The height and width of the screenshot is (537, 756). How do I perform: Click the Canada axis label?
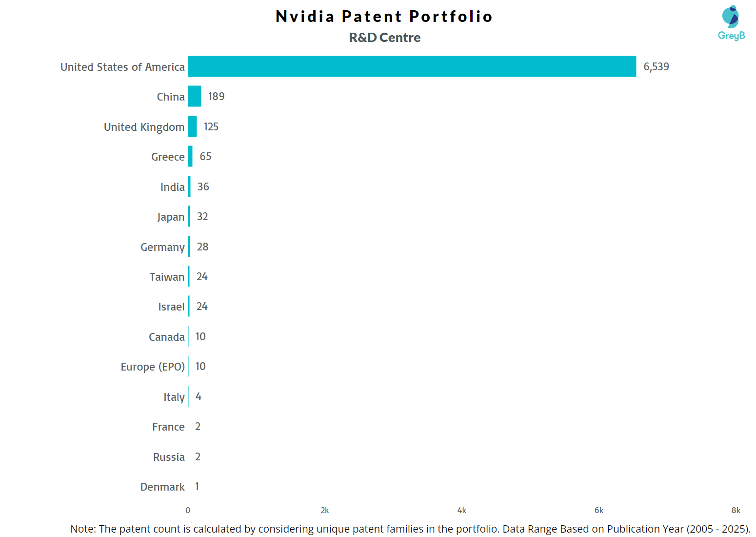(x=166, y=337)
